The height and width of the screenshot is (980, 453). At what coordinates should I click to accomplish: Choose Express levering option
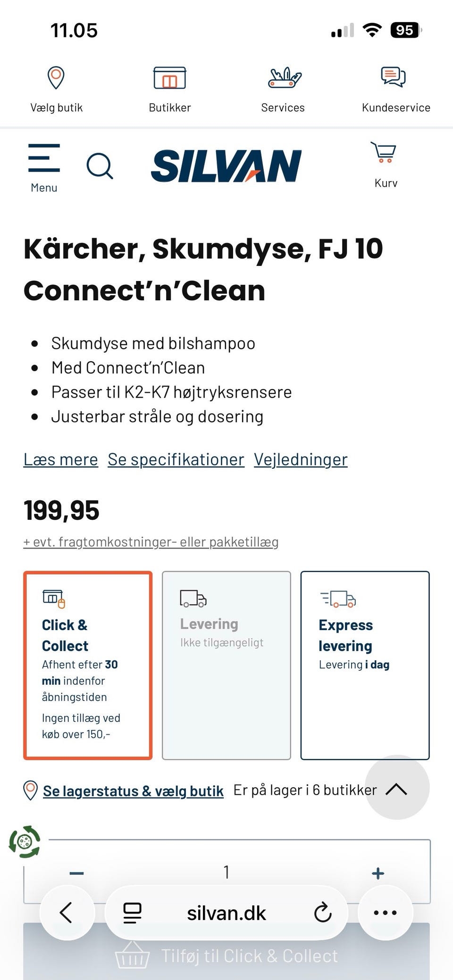tap(365, 665)
